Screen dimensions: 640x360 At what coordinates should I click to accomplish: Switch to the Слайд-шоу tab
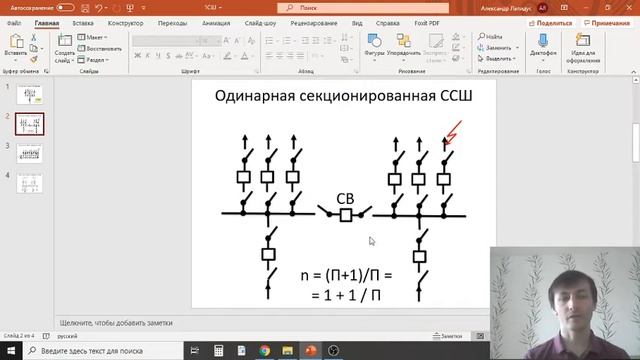260,23
